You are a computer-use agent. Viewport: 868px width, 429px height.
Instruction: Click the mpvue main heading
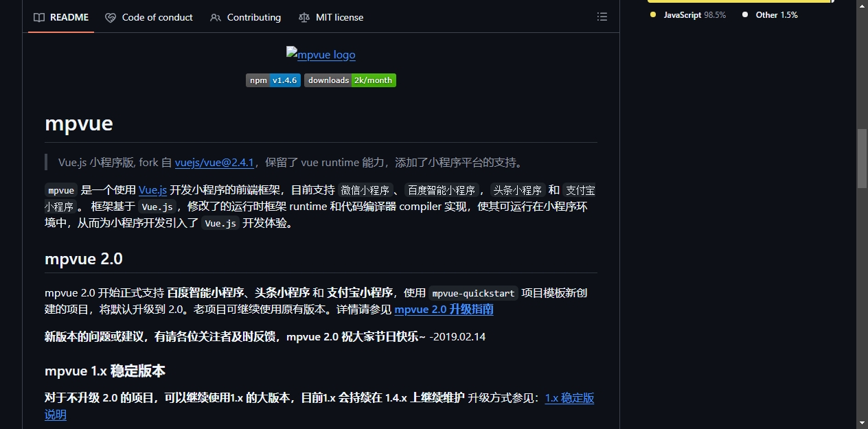[79, 124]
